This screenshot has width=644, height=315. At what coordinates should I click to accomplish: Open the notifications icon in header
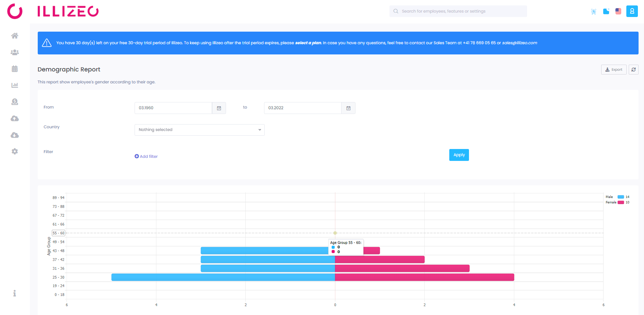(x=606, y=11)
